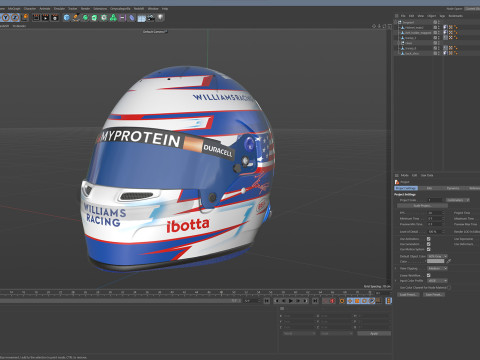Click the color picker eyedropper icon
This screenshot has width=480, height=360.
point(449,261)
